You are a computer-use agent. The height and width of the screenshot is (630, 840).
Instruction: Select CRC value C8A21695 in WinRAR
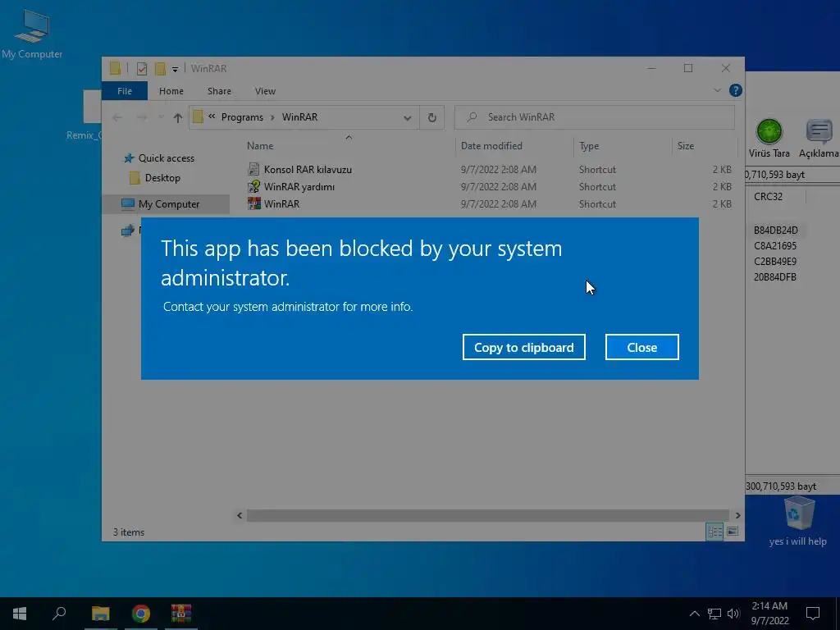coord(774,246)
